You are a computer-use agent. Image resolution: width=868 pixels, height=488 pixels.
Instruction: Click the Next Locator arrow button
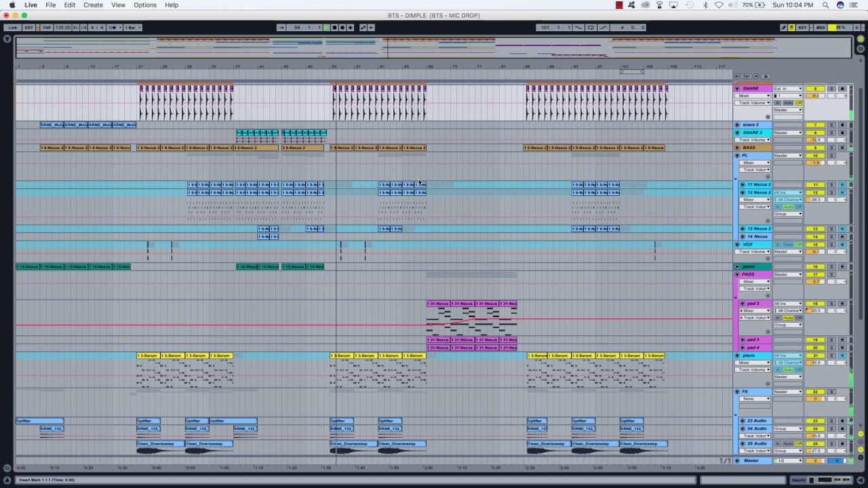coord(756,76)
